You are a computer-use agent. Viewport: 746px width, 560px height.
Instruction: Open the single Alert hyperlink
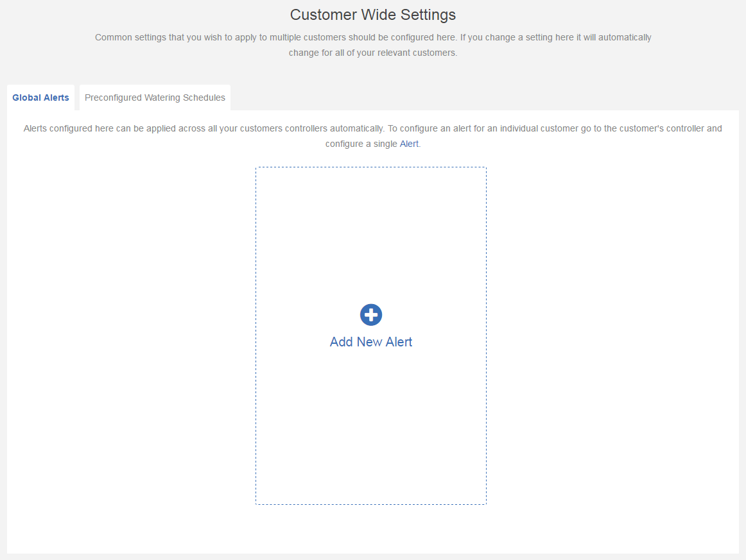pos(409,144)
